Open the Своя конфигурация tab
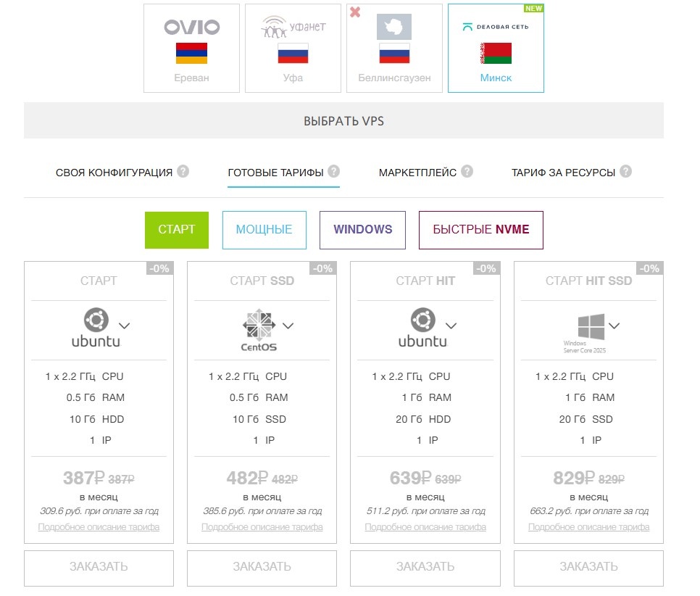Screen dimensions: 700x596 coord(114,173)
